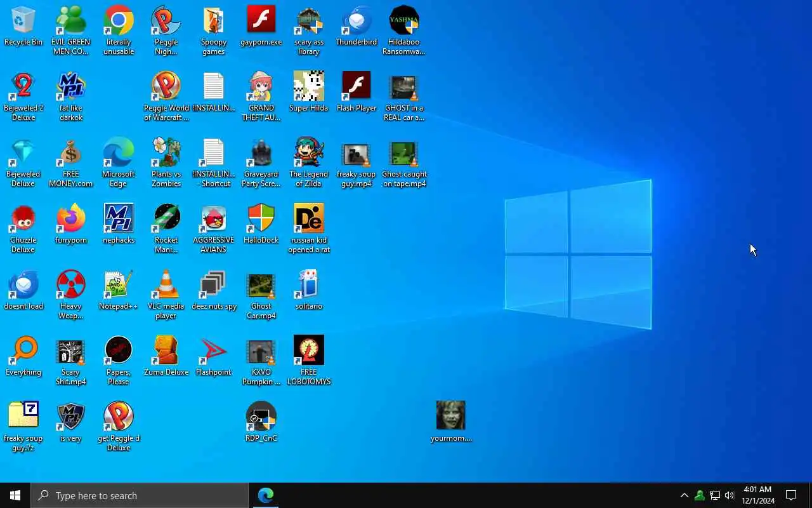Select the Ghost caught on tape.mp4 file
Image resolution: width=812 pixels, height=508 pixels.
tap(404, 153)
